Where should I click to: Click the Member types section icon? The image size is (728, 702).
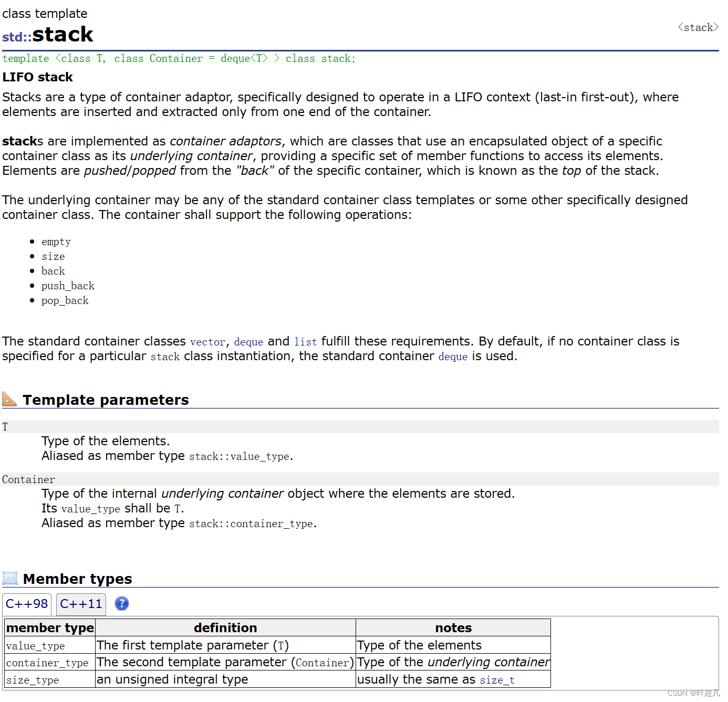(10, 578)
